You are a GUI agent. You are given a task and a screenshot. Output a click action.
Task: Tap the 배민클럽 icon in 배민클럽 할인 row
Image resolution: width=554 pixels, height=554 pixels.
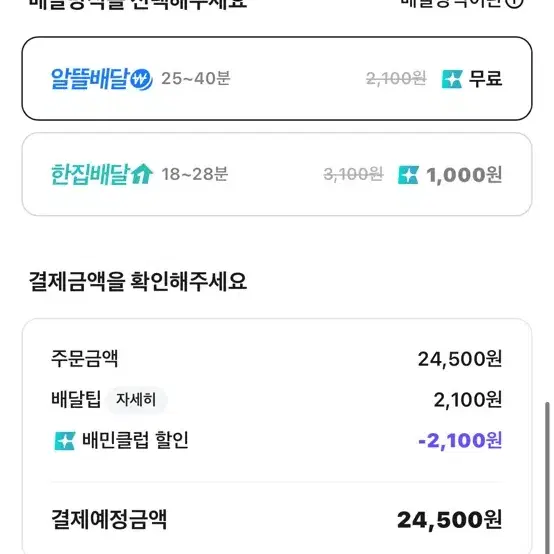(x=65, y=441)
